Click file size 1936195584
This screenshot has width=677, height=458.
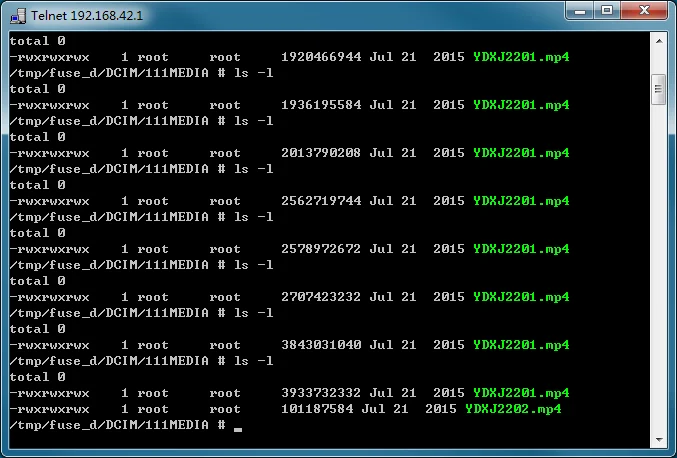click(x=321, y=105)
